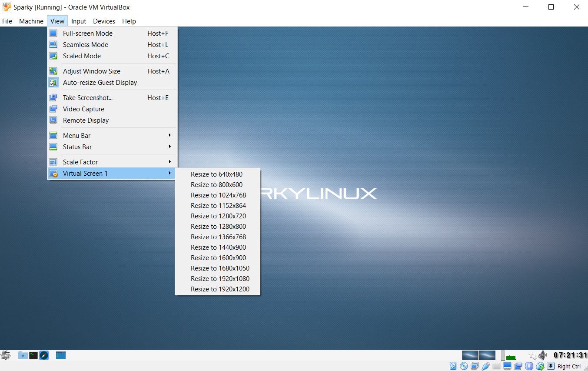The image size is (588, 371).
Task: Select Resize to 1366x768
Action: [x=217, y=237]
